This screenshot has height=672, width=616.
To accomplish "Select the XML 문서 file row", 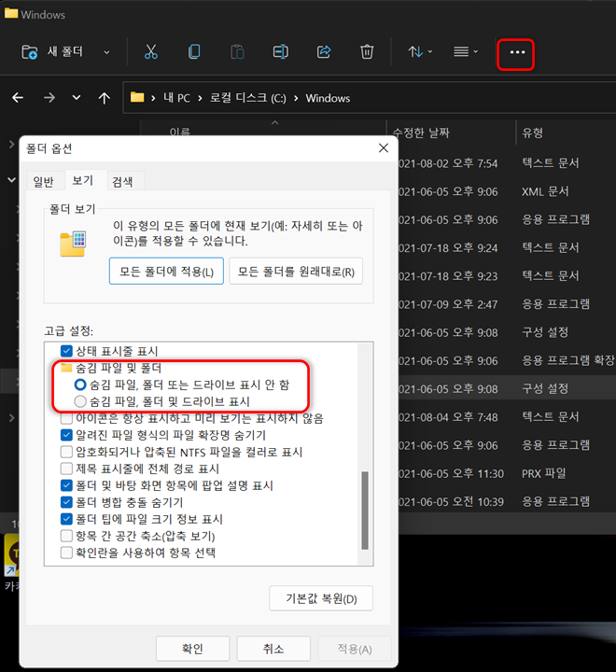I will point(507,191).
